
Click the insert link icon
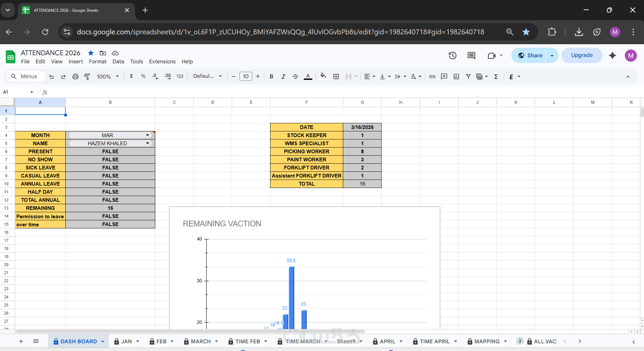tap(432, 76)
